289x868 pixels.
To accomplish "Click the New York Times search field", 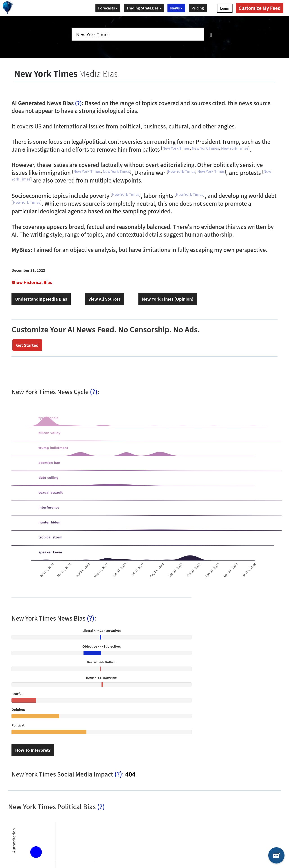I will pos(138,34).
